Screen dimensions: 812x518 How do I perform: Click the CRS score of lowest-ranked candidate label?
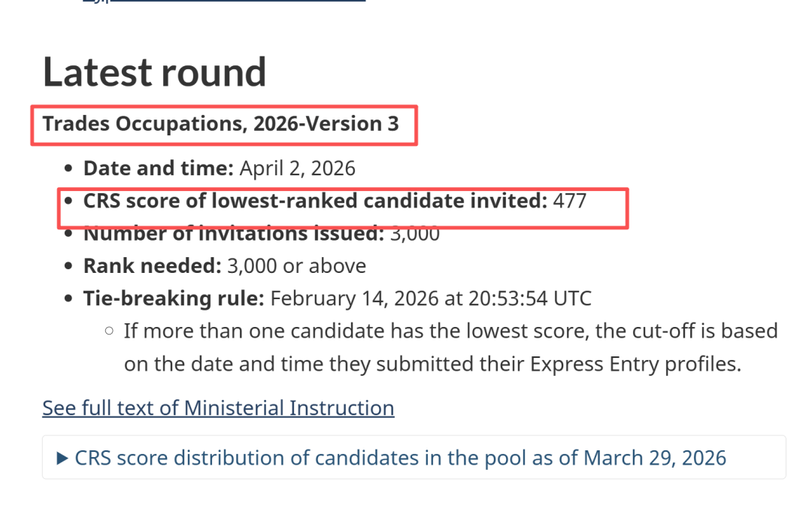(x=315, y=201)
